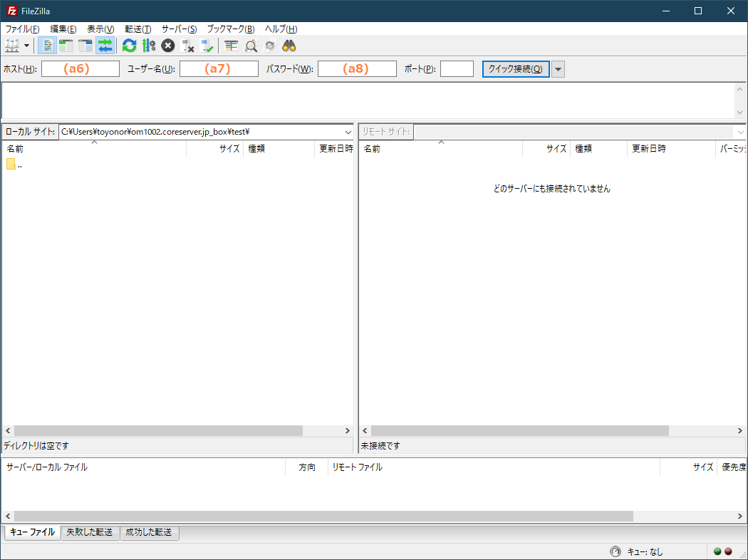748x560 pixels.
Task: Click local pane right scroll arrow
Action: (348, 431)
